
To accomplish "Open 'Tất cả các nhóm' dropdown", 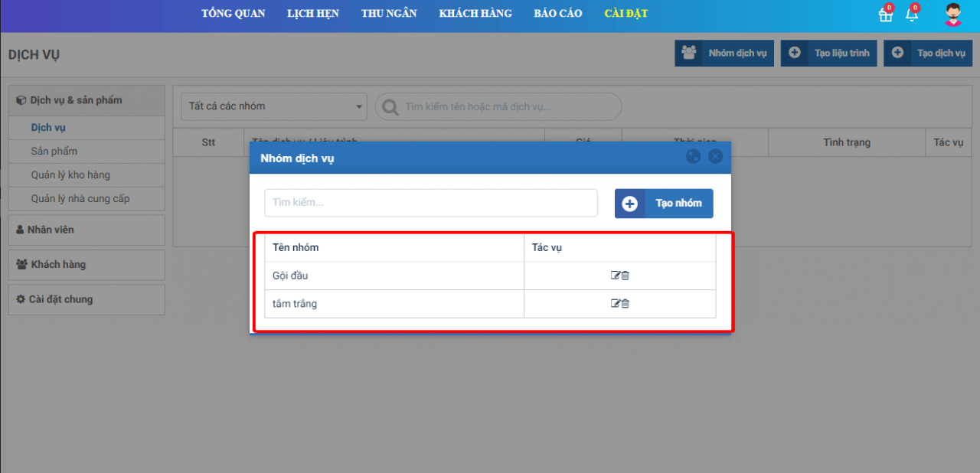I will tap(274, 106).
